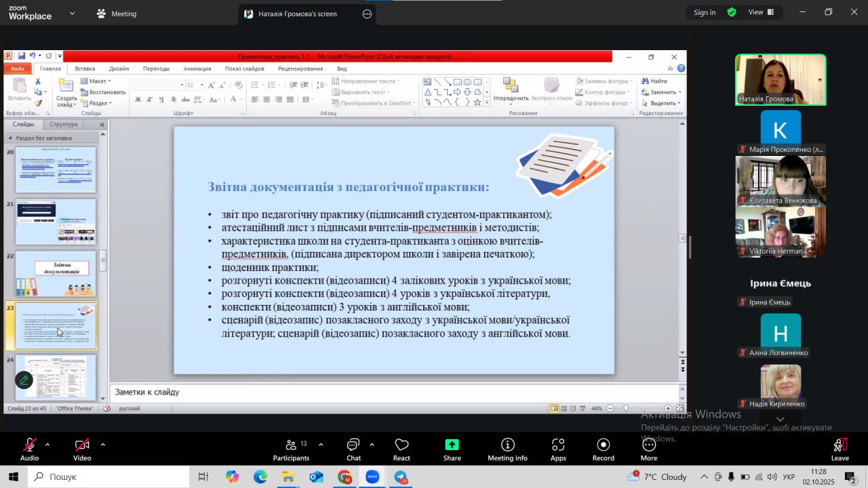
Task: Open the View layout menu
Action: (761, 12)
